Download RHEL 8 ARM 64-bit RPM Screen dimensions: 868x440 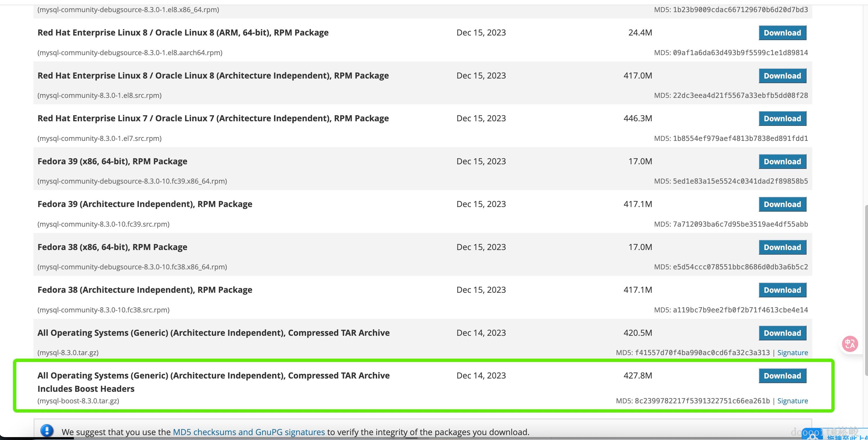click(x=782, y=33)
